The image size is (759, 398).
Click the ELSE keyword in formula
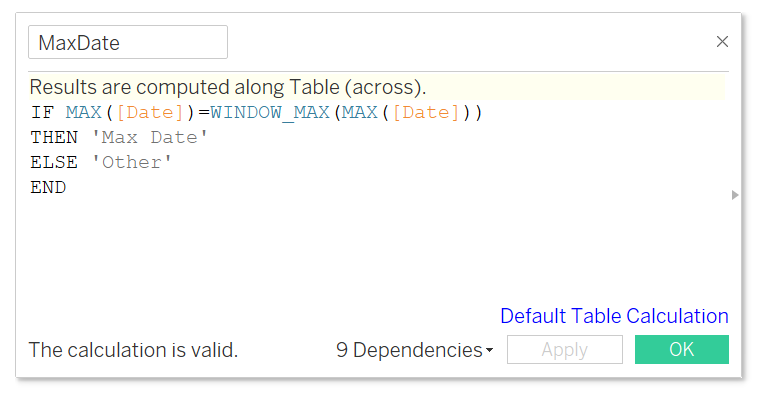(x=54, y=162)
